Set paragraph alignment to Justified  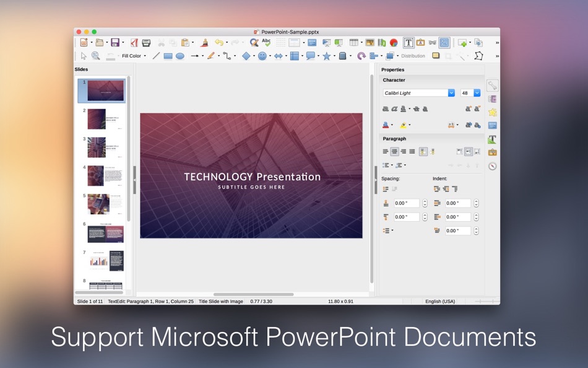(x=412, y=152)
